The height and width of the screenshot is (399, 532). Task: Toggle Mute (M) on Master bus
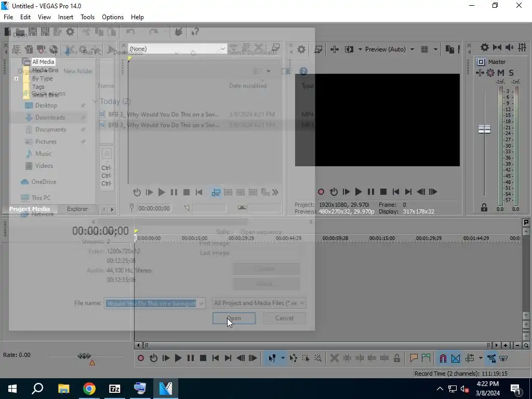click(501, 73)
